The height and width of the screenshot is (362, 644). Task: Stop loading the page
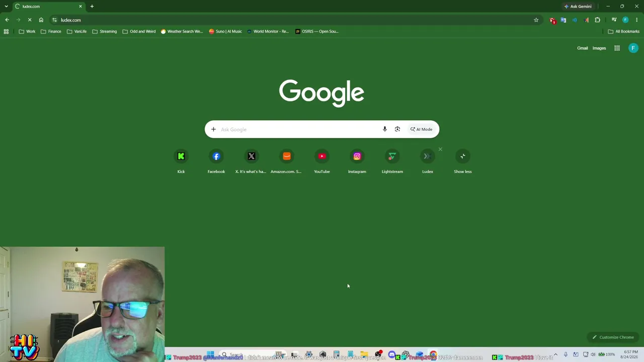coord(30,20)
